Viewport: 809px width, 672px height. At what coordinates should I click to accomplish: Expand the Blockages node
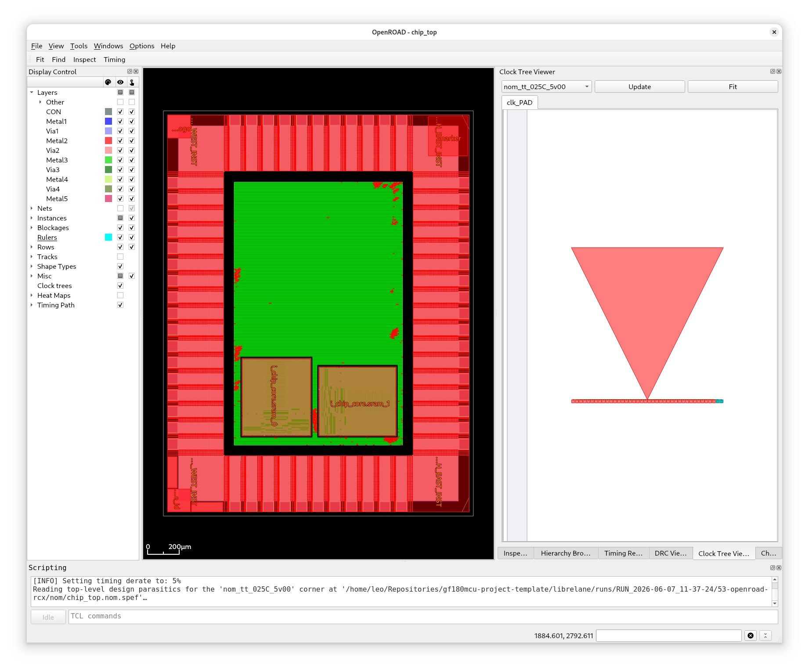pyautogui.click(x=32, y=228)
